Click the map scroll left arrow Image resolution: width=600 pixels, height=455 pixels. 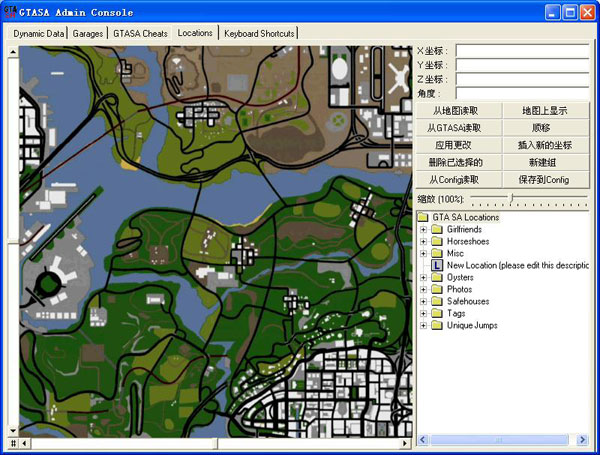pos(25,444)
